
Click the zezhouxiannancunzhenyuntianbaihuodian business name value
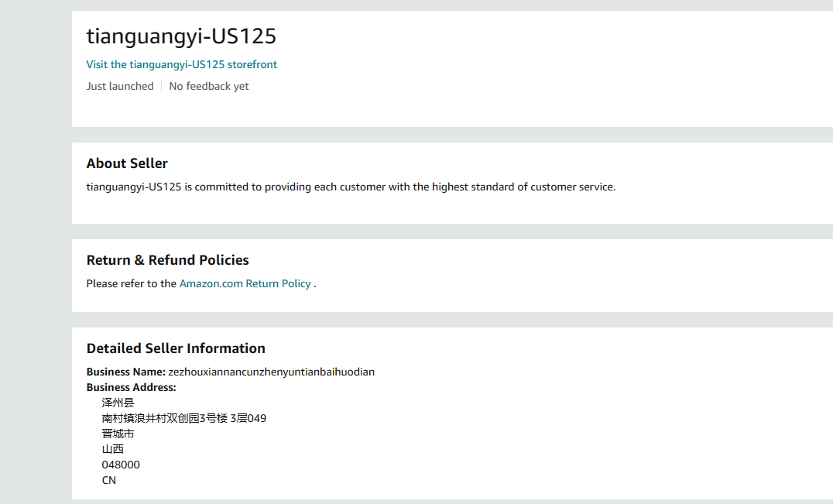pyautogui.click(x=271, y=372)
